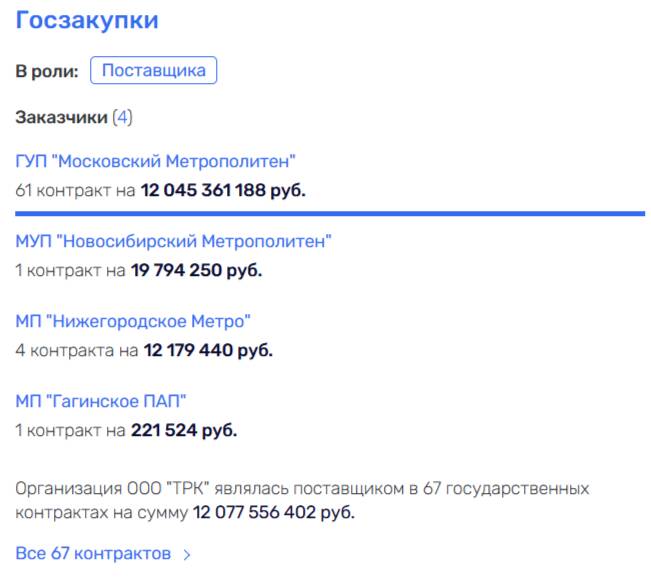Open МП "Гагинское ПАП" customer link
651x579 pixels.
101,401
